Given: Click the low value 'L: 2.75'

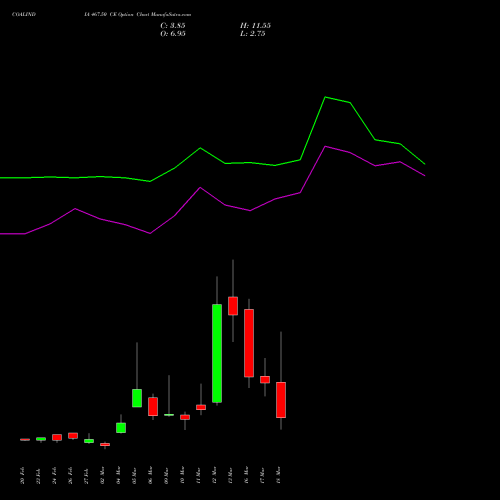Looking at the screenshot, I should [253, 34].
